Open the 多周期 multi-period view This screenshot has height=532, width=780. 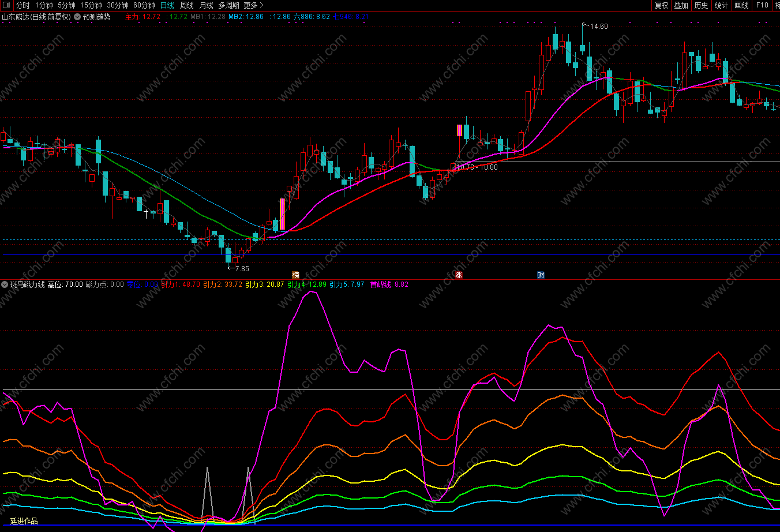228,5
